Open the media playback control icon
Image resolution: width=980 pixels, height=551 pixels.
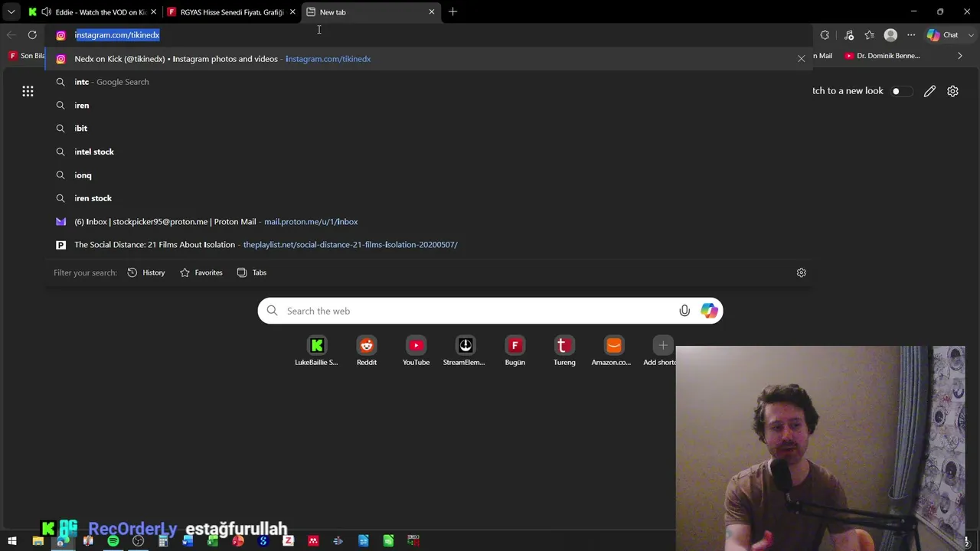[849, 35]
